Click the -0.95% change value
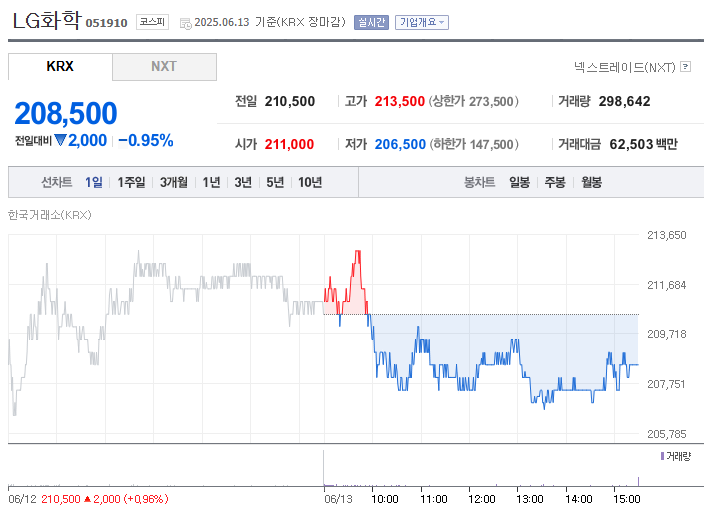704x522 pixels. tap(146, 140)
